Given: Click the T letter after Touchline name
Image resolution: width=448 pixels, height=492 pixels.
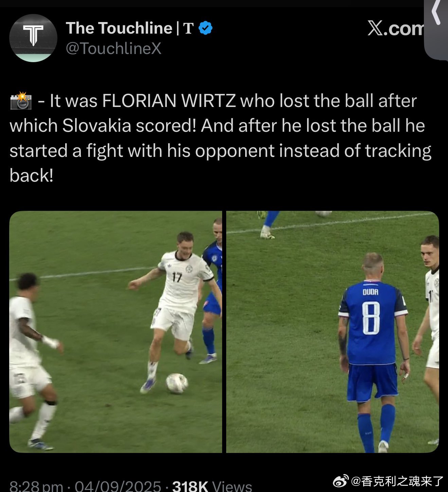Looking at the screenshot, I should point(189,29).
